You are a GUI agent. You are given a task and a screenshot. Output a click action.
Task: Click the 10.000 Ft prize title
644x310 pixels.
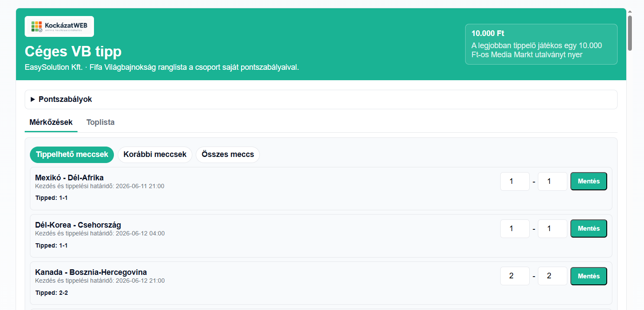click(488, 33)
